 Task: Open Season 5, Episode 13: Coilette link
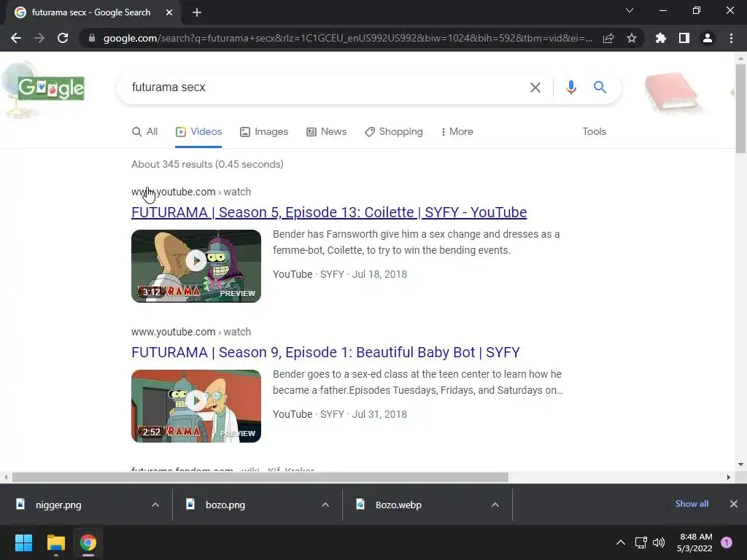(x=329, y=212)
